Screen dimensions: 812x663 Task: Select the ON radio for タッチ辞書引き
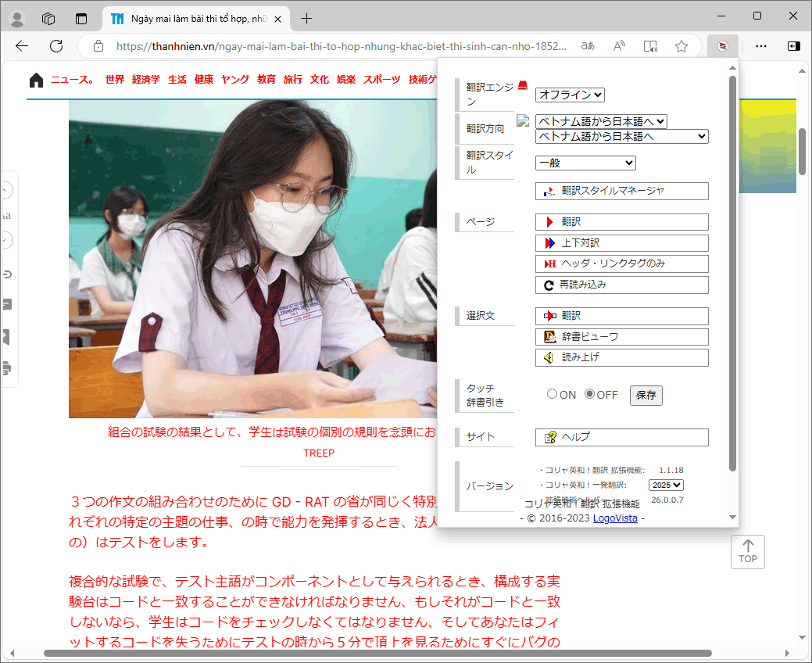[553, 394]
